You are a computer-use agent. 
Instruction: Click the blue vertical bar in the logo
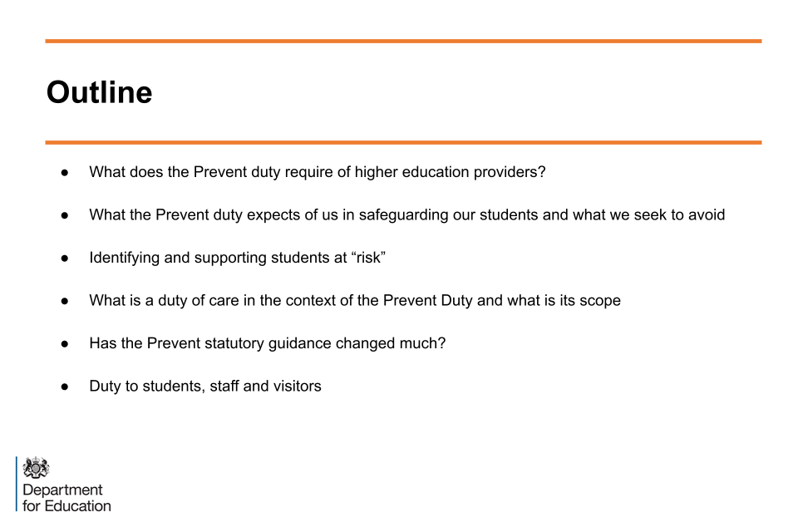coord(17,484)
